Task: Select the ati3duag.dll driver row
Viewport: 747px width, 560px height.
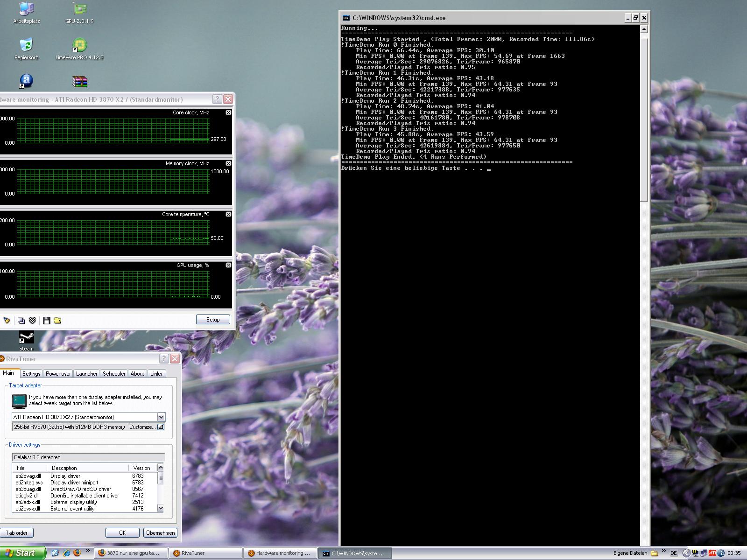Action: (85, 489)
